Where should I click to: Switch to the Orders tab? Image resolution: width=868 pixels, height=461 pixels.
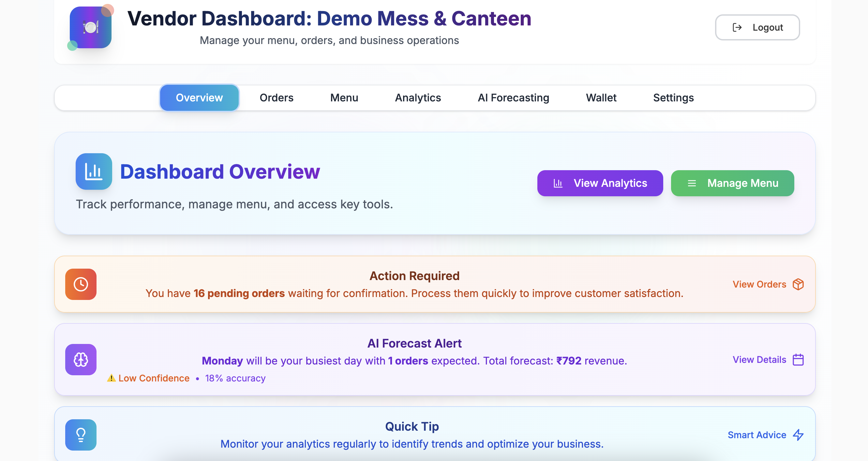click(x=276, y=98)
